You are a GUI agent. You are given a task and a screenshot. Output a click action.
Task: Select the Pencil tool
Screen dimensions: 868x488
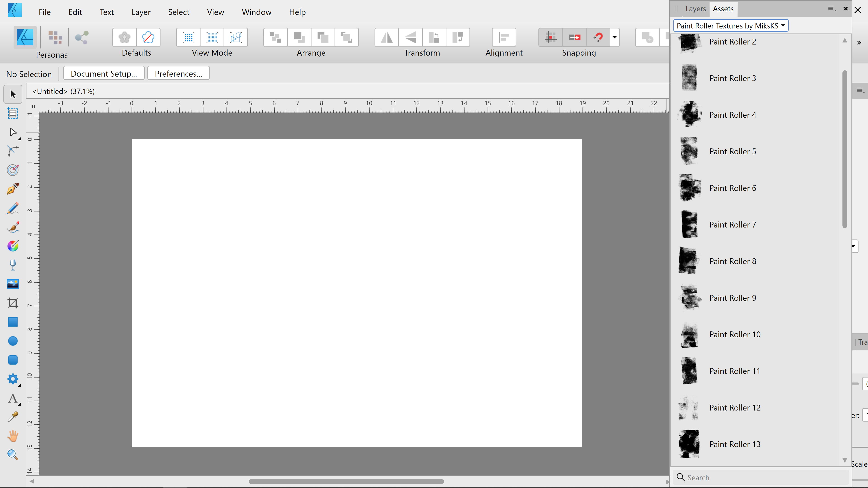[13, 209]
